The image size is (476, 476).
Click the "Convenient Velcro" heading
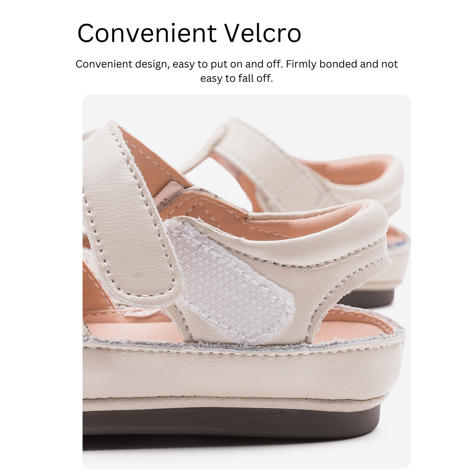coord(189,33)
